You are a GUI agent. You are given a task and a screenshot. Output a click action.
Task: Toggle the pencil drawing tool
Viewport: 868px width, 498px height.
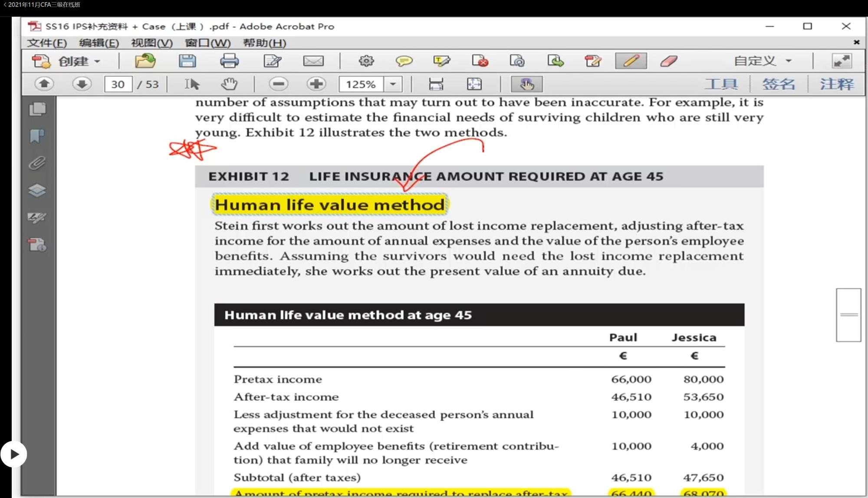pos(631,61)
